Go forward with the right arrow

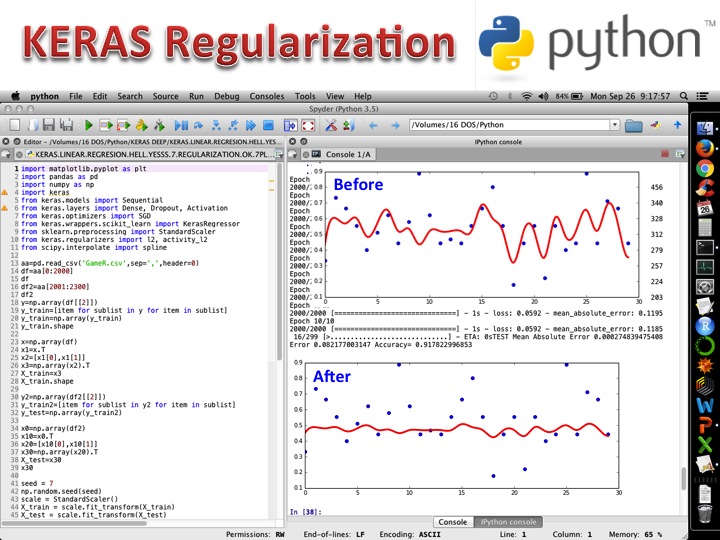395,125
